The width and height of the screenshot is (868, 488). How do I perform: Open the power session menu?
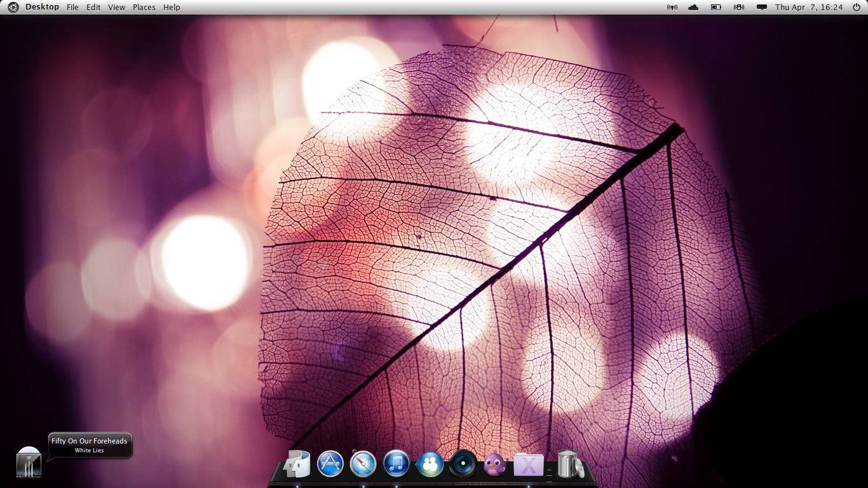[x=856, y=7]
